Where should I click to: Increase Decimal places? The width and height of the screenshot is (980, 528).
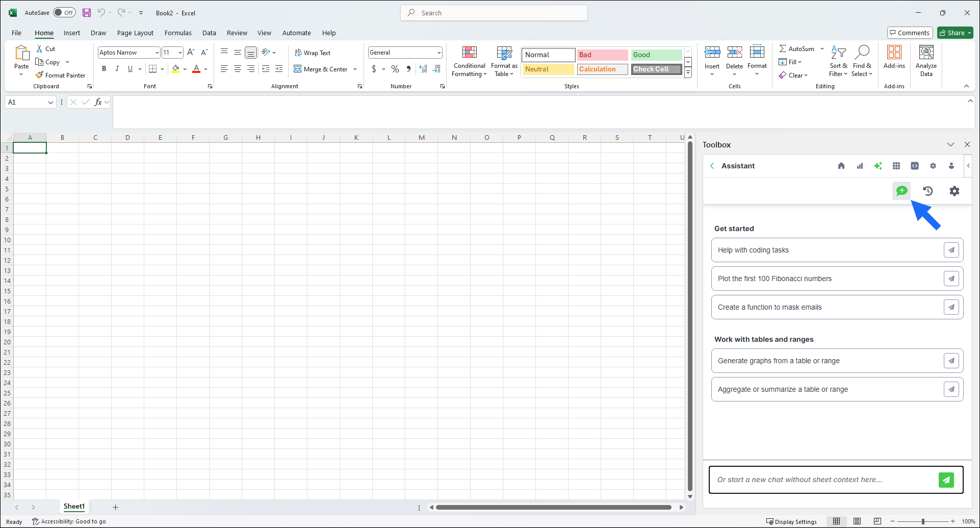click(x=423, y=69)
